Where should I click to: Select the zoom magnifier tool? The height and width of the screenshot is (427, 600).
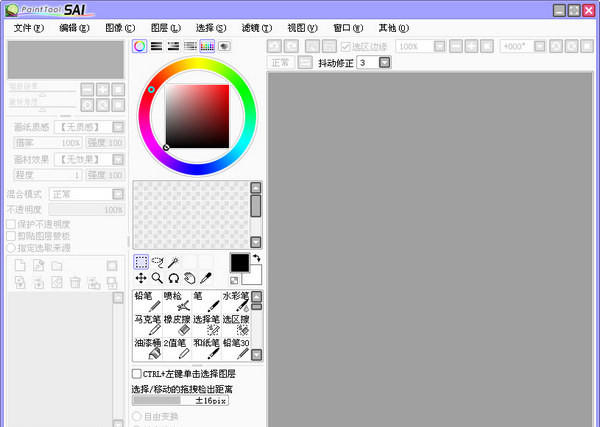point(157,278)
